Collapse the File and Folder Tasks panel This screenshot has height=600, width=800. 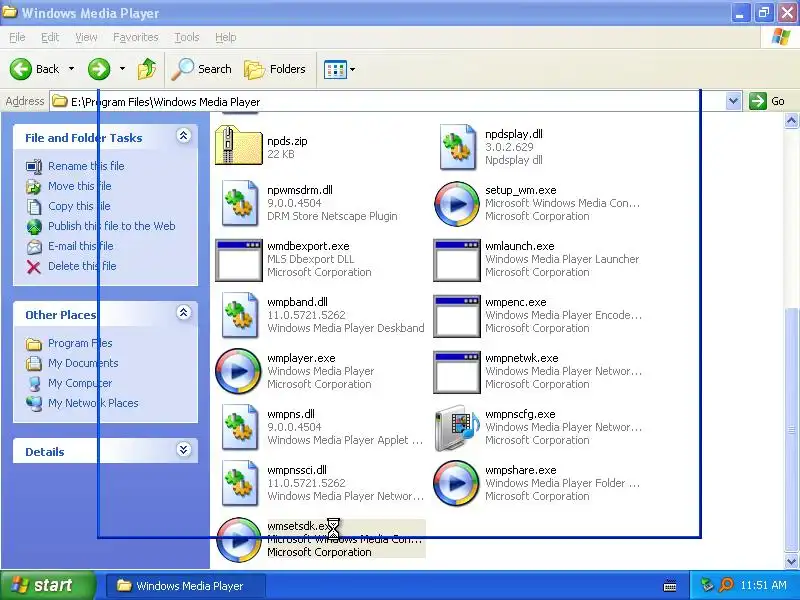pos(183,136)
